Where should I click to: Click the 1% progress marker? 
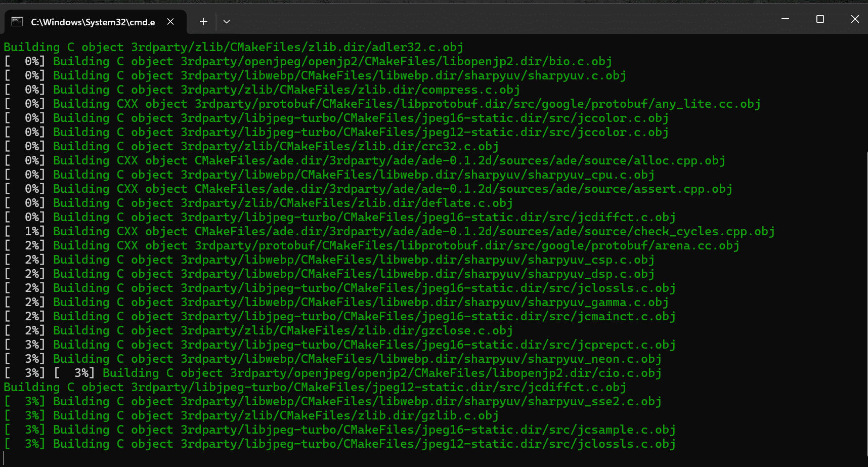[x=24, y=231]
